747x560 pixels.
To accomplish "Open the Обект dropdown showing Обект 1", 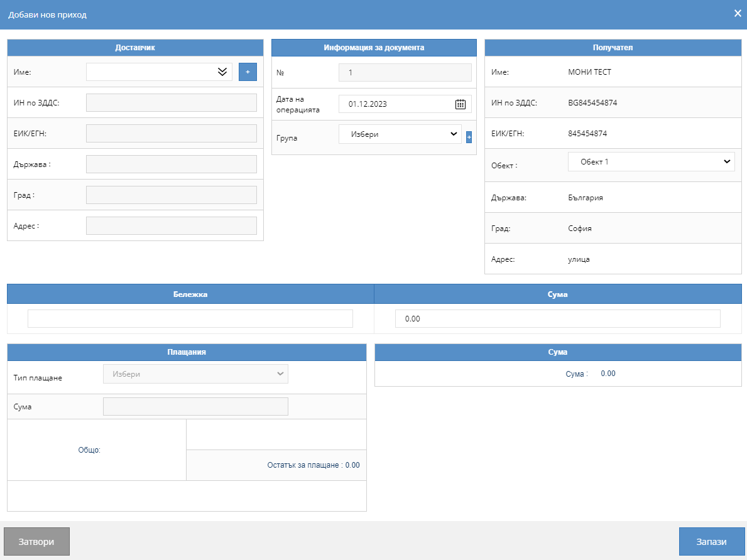I will tap(652, 162).
